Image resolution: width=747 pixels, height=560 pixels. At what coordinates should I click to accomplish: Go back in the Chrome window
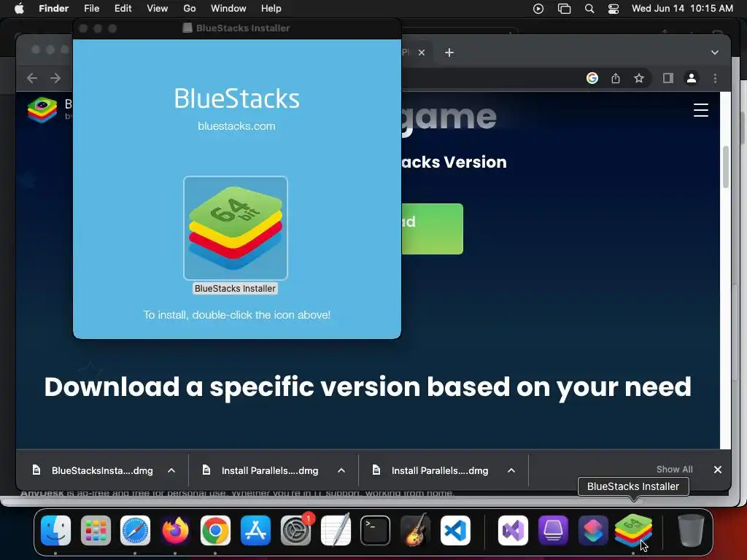[x=32, y=78]
